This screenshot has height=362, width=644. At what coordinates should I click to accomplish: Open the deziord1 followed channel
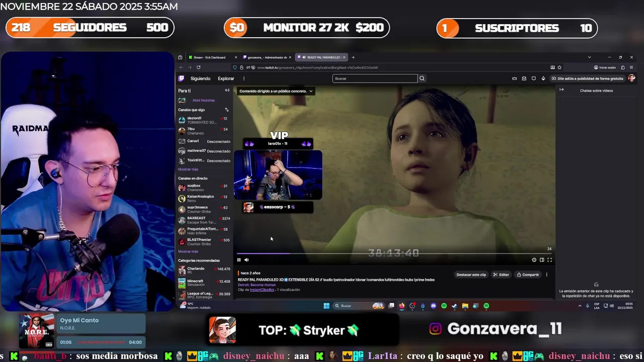[x=204, y=120]
